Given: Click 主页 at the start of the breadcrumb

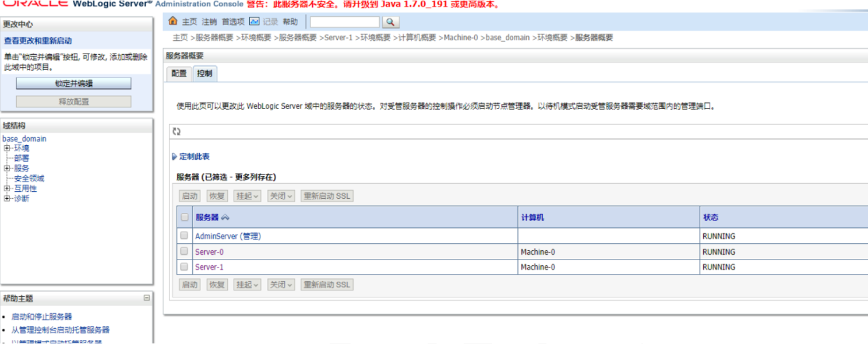Looking at the screenshot, I should (x=180, y=37).
